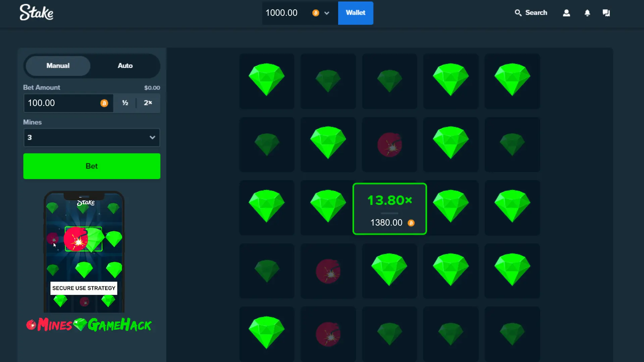
Task: Open the Mines count dropdown
Action: pos(92,137)
